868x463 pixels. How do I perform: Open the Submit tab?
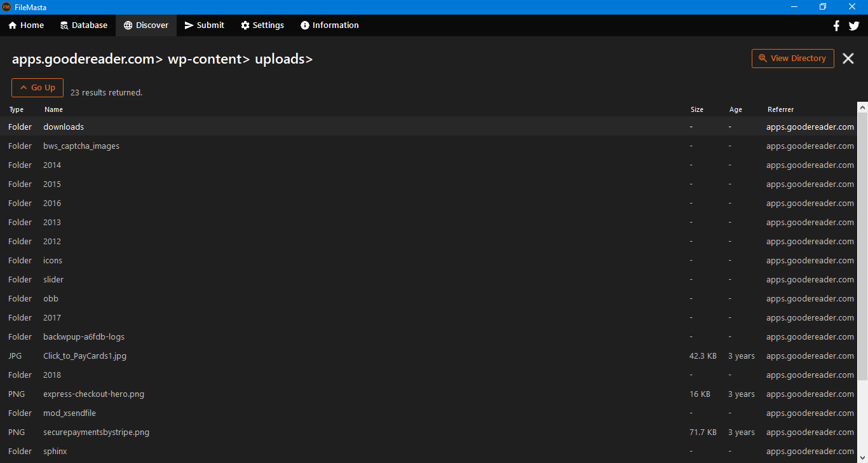[x=205, y=25]
